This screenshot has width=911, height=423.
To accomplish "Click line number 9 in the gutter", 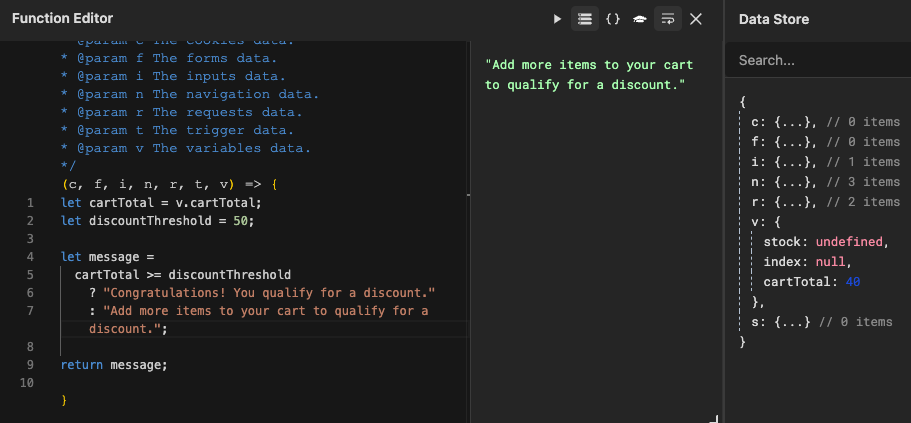I will point(30,365).
